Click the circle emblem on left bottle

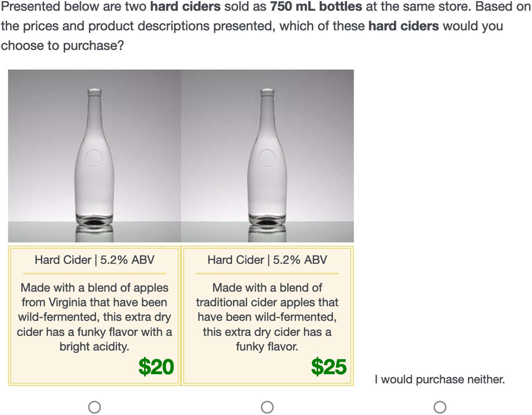(x=94, y=157)
